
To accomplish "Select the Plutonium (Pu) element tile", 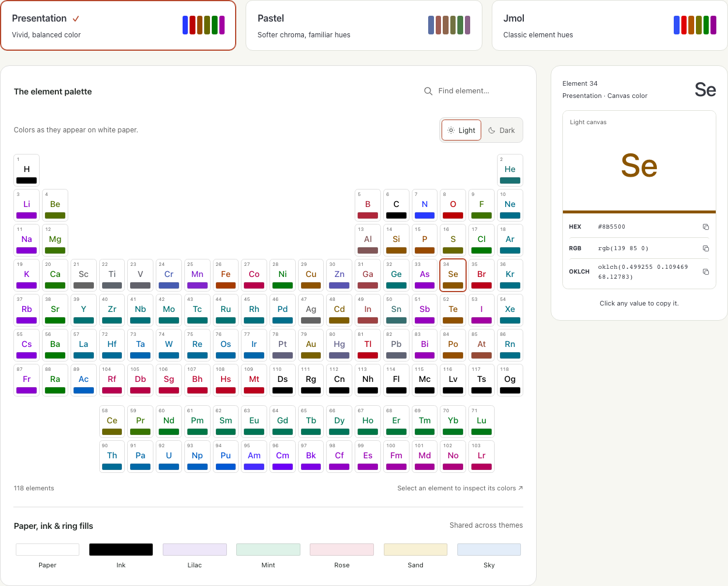I will [226, 456].
